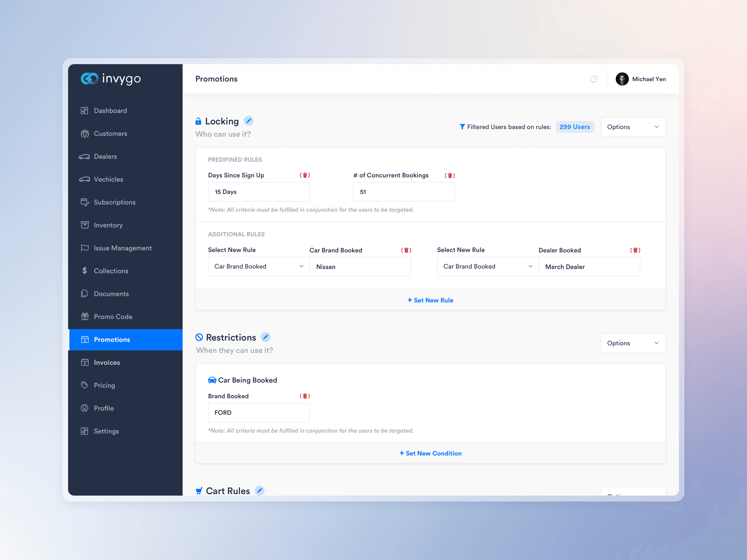
Task: Expand first Select New Rule dropdown
Action: 259,266
